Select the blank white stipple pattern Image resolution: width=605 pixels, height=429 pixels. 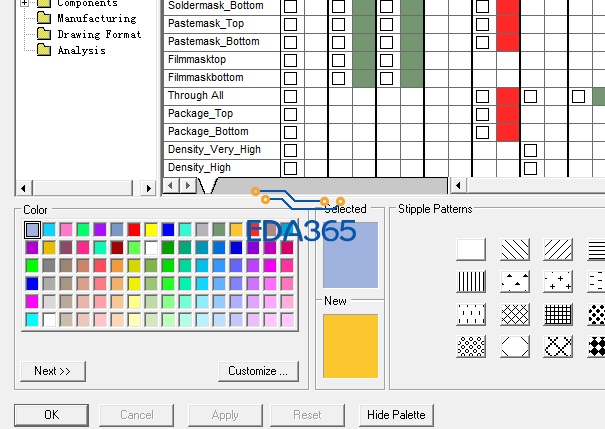471,250
